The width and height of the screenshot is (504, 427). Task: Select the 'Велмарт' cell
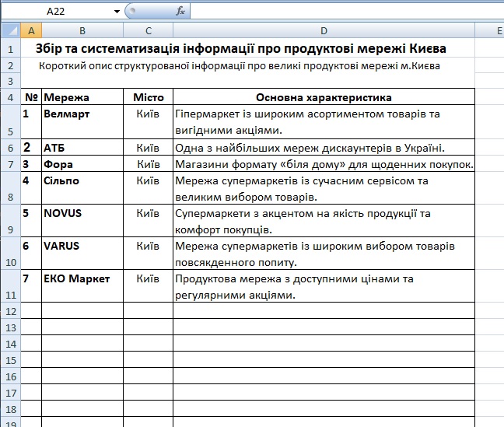coord(82,122)
